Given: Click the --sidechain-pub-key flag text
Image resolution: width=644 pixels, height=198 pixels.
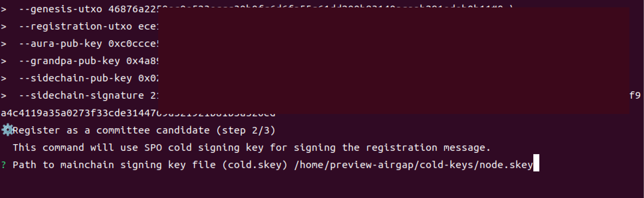Looking at the screenshot, I should [75, 78].
